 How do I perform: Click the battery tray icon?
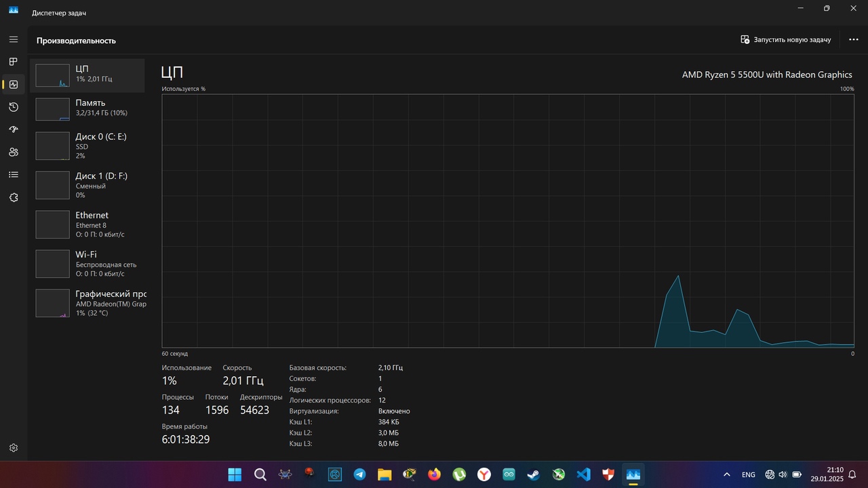pyautogui.click(x=797, y=474)
